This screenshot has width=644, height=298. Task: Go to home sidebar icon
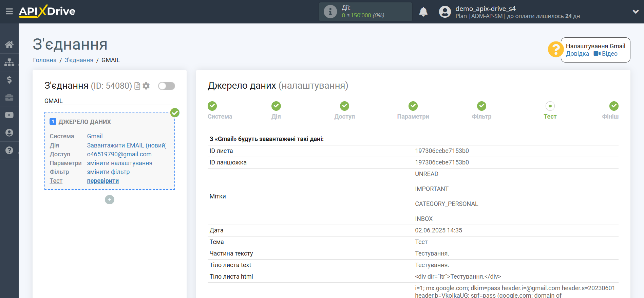click(9, 45)
